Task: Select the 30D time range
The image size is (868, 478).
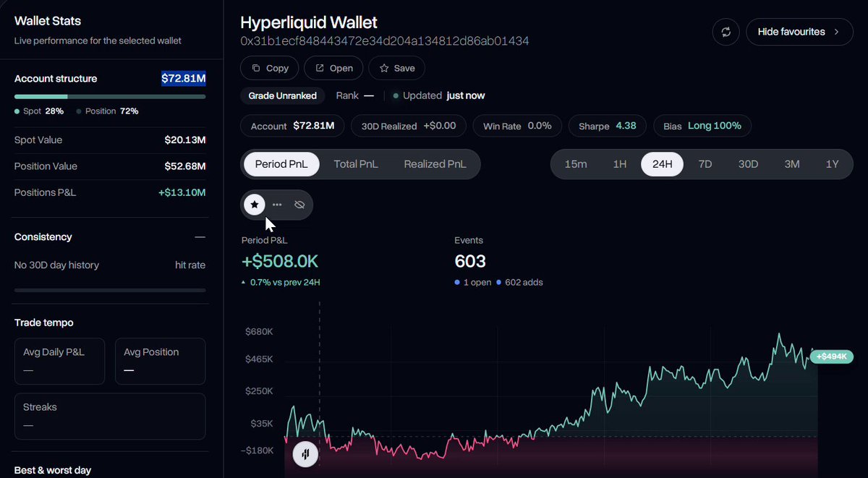Action: 748,164
